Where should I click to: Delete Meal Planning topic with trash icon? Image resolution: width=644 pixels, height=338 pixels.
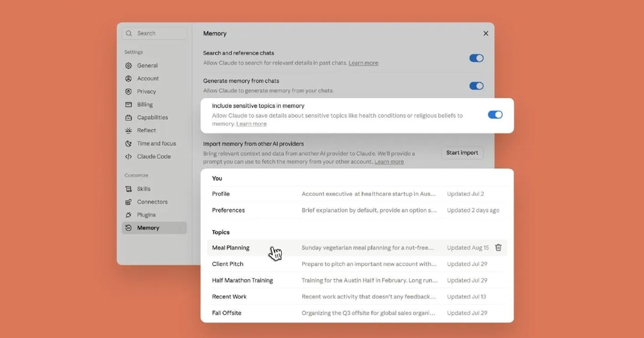pyautogui.click(x=498, y=247)
